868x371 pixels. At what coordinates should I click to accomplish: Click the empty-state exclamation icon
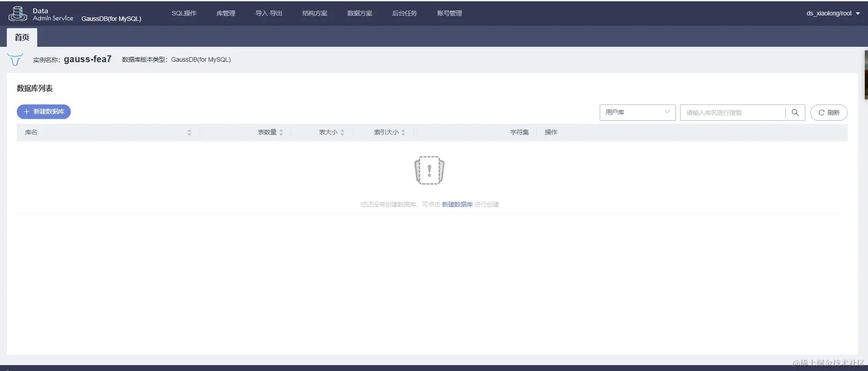tap(429, 170)
